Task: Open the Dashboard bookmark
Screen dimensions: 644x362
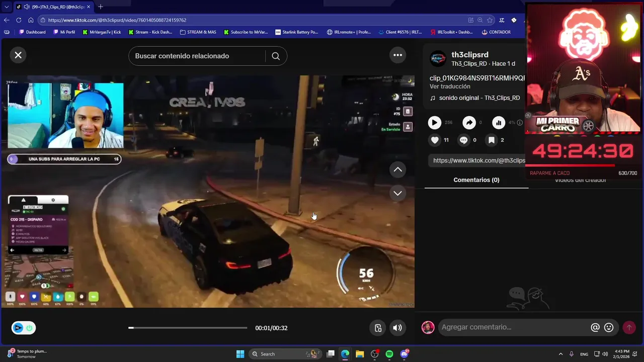Action: coord(32,32)
